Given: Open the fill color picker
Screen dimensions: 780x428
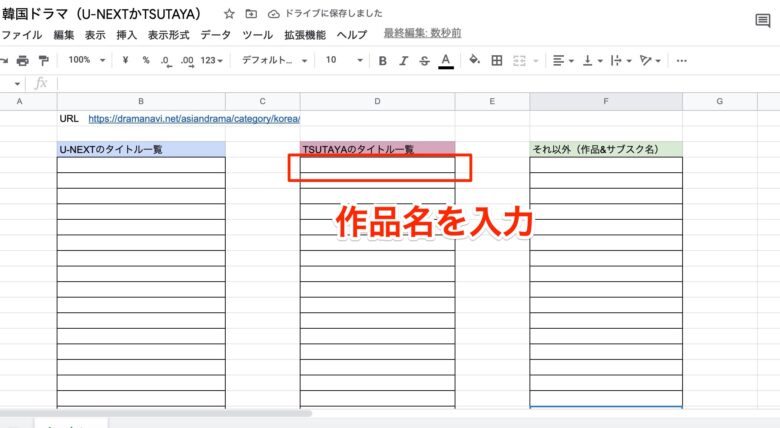Looking at the screenshot, I should click(475, 60).
